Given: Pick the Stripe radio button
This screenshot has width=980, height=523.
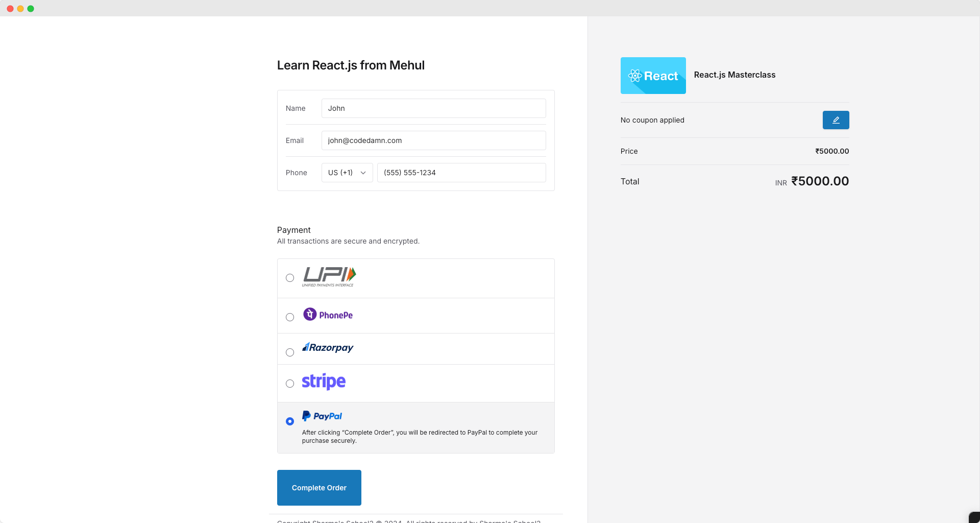Looking at the screenshot, I should tap(290, 384).
